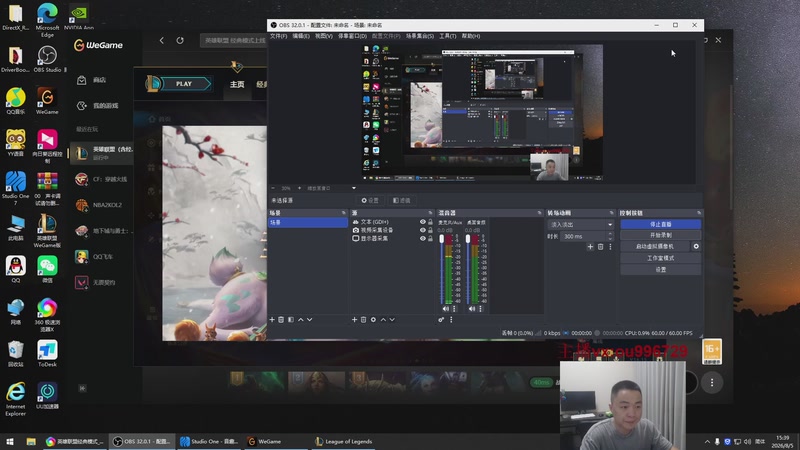Mute Mic/Aux speaker icon
800x450 pixels.
(x=446, y=309)
